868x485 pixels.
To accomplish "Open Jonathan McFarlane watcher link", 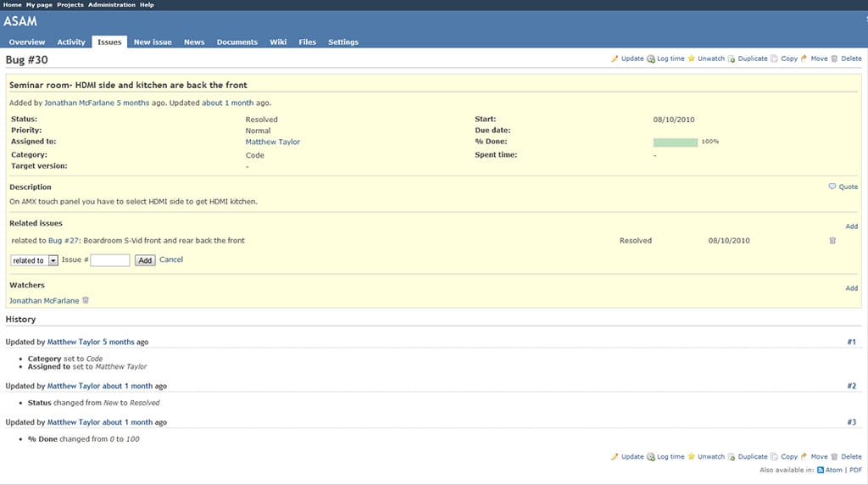I will (44, 301).
